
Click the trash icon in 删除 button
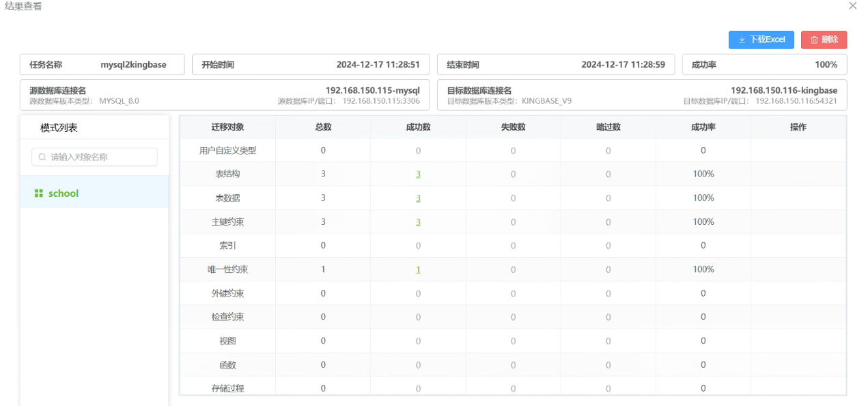[814, 40]
